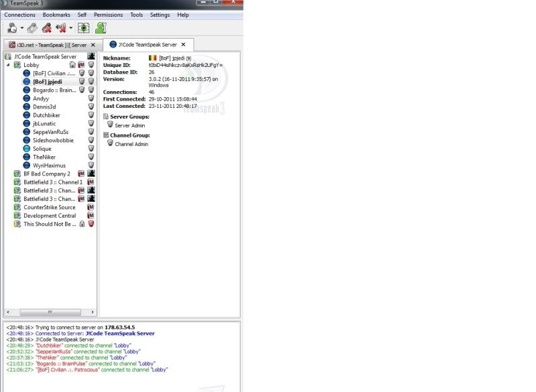The width and height of the screenshot is (536, 392).
Task: Click the home default-channel icon in Lobby row
Action: click(72, 65)
